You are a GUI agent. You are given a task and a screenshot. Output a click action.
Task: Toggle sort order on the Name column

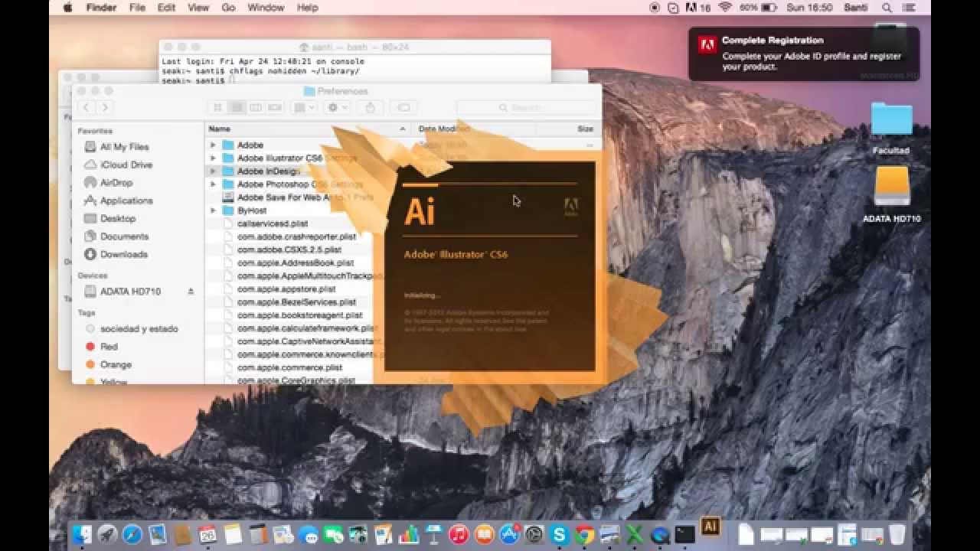pyautogui.click(x=308, y=129)
